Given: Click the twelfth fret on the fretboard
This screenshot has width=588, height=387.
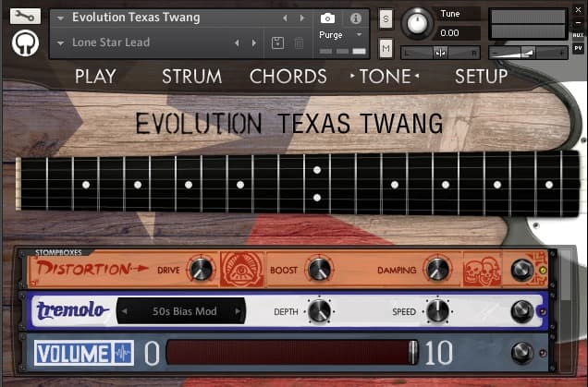Looking at the screenshot, I should click(x=317, y=184).
